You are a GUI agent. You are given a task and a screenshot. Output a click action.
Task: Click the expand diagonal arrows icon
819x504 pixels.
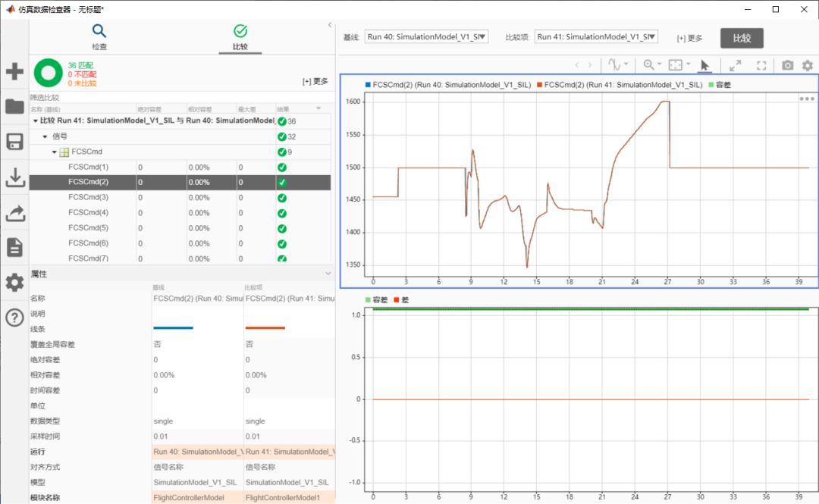pos(736,65)
